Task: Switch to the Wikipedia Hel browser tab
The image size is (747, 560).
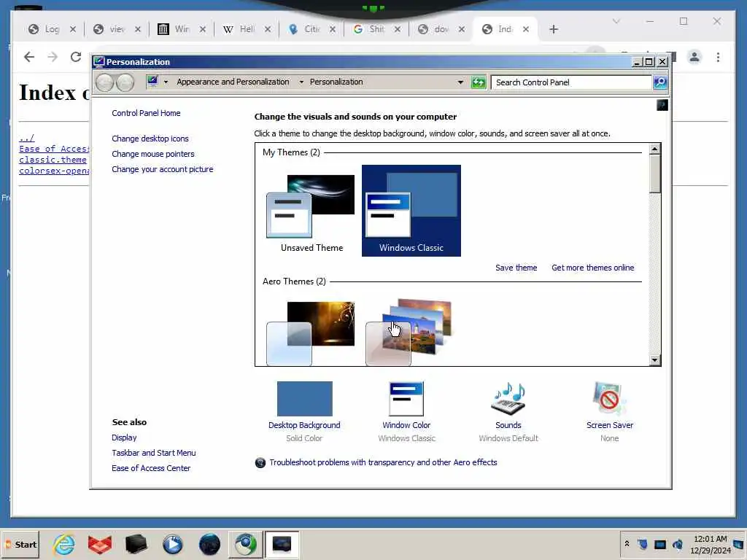Action: click(247, 29)
